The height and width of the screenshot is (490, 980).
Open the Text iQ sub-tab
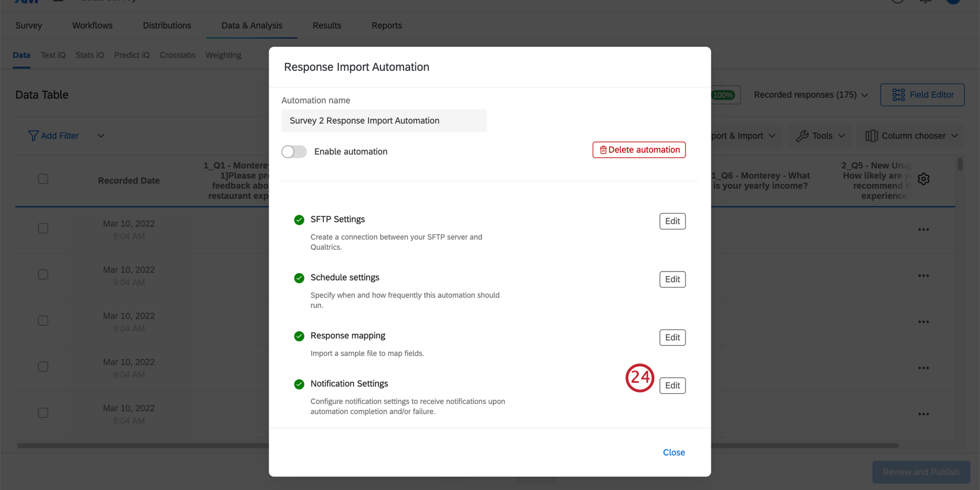[53, 55]
